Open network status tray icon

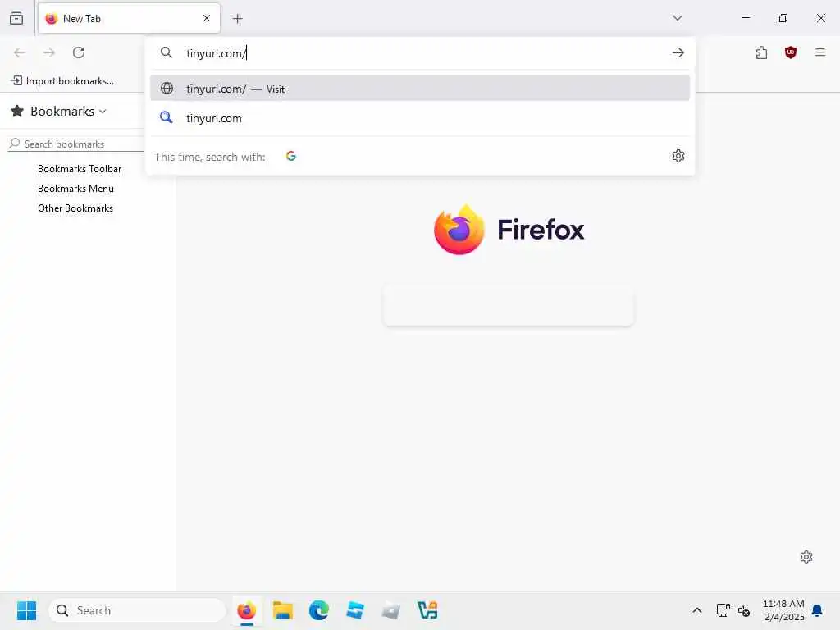tap(724, 610)
